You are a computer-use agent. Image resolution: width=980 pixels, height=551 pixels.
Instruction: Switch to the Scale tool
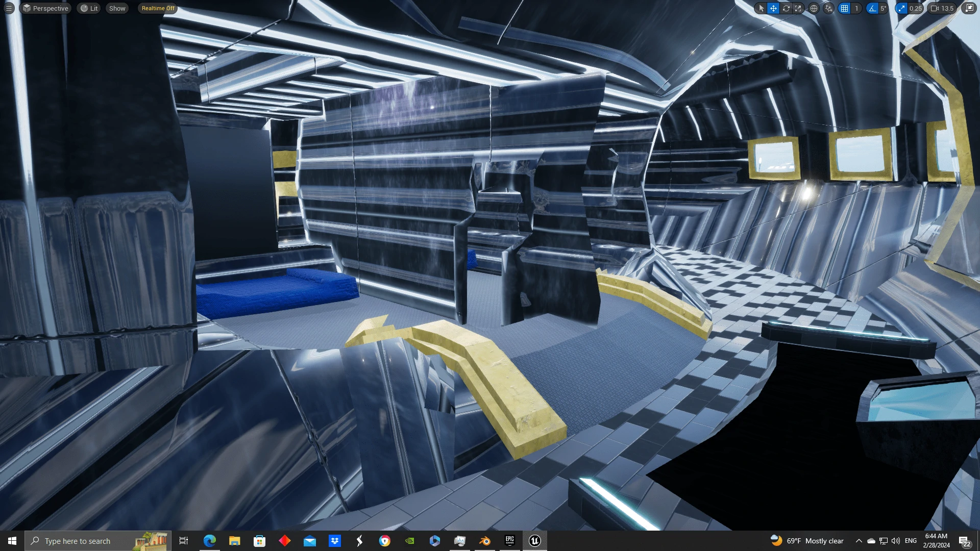tap(798, 8)
